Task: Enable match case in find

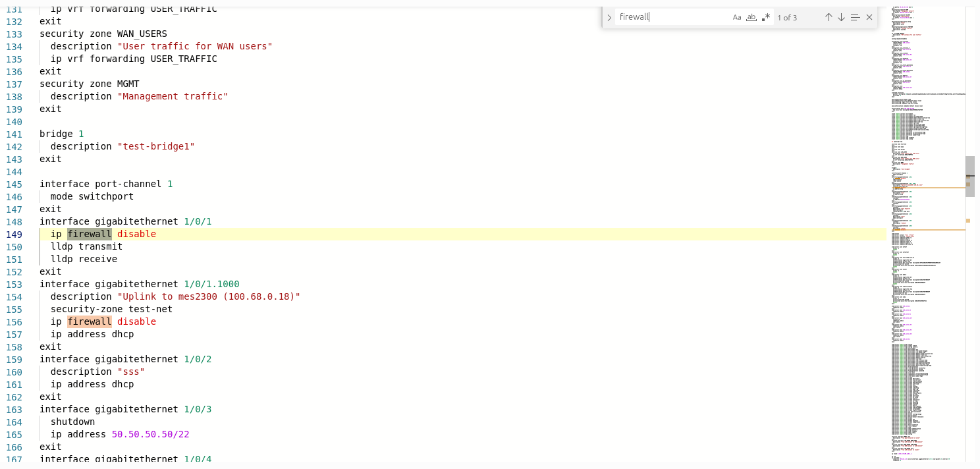Action: point(737,17)
